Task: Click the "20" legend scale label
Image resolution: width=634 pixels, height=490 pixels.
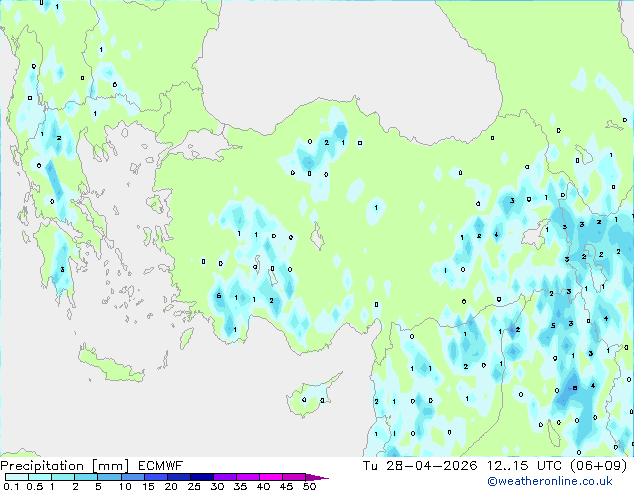Action: coord(171,486)
